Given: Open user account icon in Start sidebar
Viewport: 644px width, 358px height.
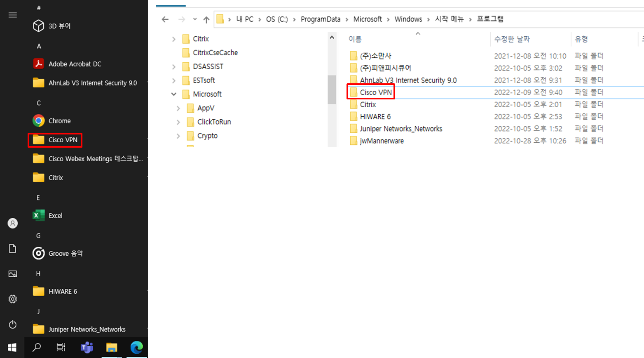Looking at the screenshot, I should pos(13,223).
